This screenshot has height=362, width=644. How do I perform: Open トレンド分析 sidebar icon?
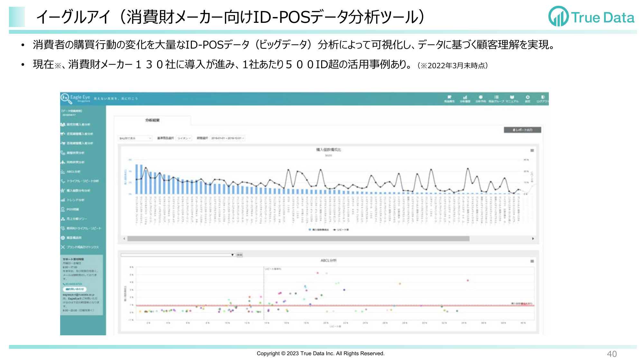[63, 200]
